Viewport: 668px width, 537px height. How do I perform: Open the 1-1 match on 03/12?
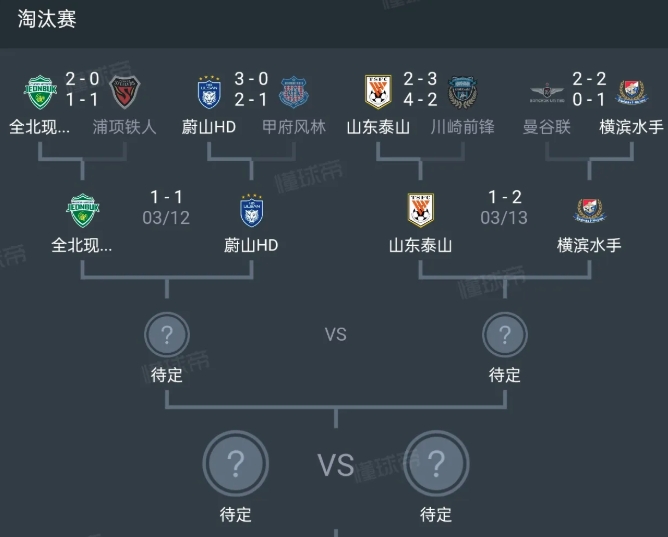(166, 207)
